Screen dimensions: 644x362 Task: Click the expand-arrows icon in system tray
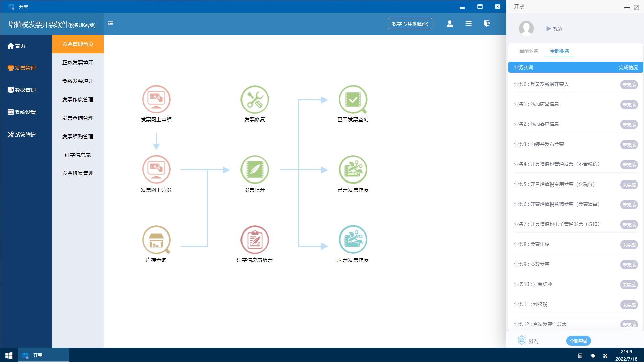coord(605,356)
